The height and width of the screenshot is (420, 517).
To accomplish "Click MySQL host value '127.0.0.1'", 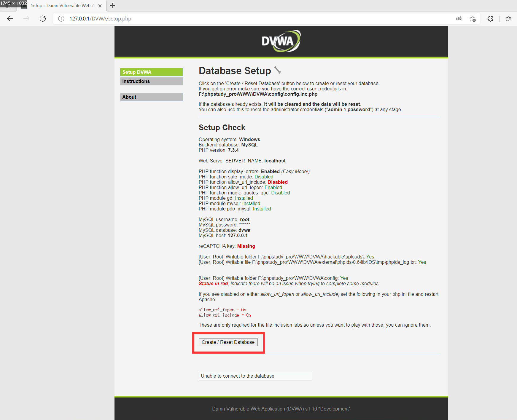I will [238, 235].
